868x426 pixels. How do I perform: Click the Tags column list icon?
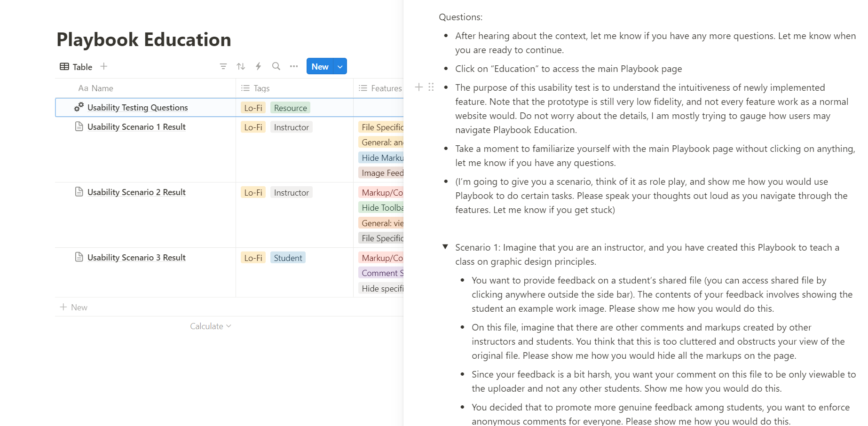point(245,88)
